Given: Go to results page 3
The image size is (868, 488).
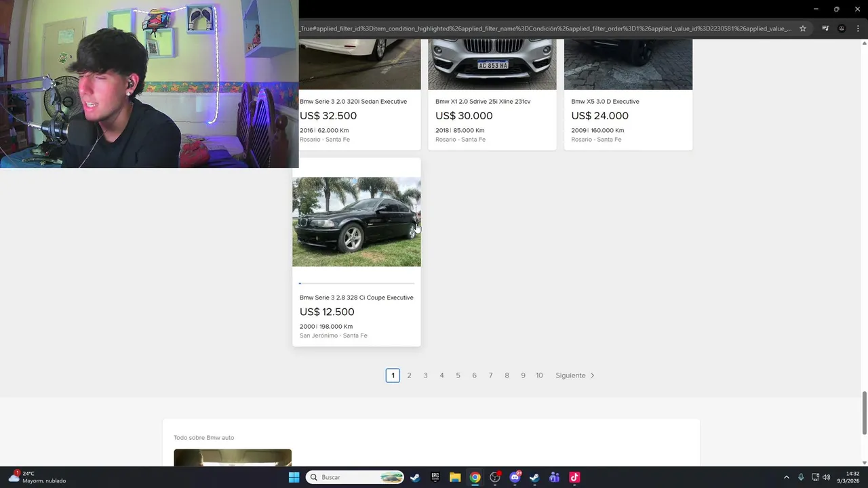Looking at the screenshot, I should point(425,375).
